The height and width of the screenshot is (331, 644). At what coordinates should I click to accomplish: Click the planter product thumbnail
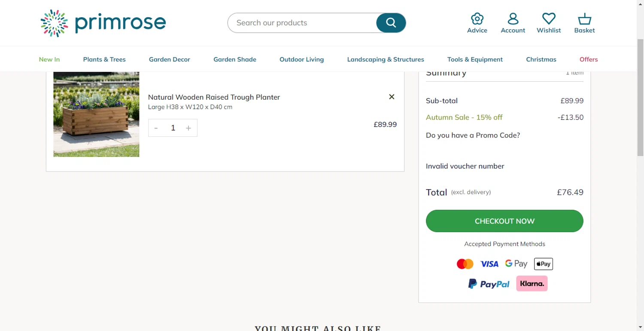click(x=96, y=114)
